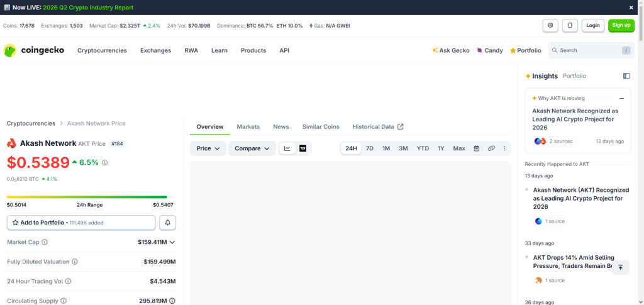Select the YTD chart range
644x305 pixels.
pos(423,148)
